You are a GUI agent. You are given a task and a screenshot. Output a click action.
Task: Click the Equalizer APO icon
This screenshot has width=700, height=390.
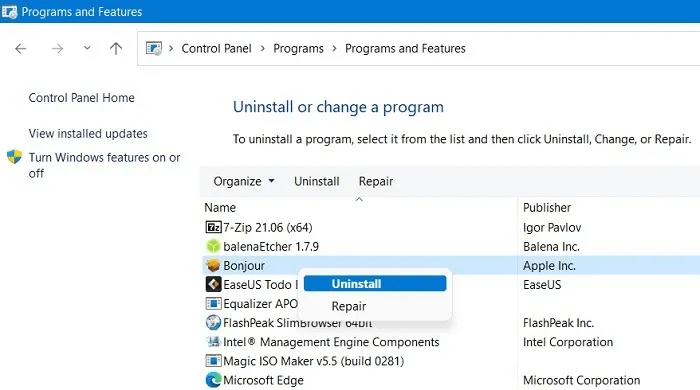tap(213, 303)
